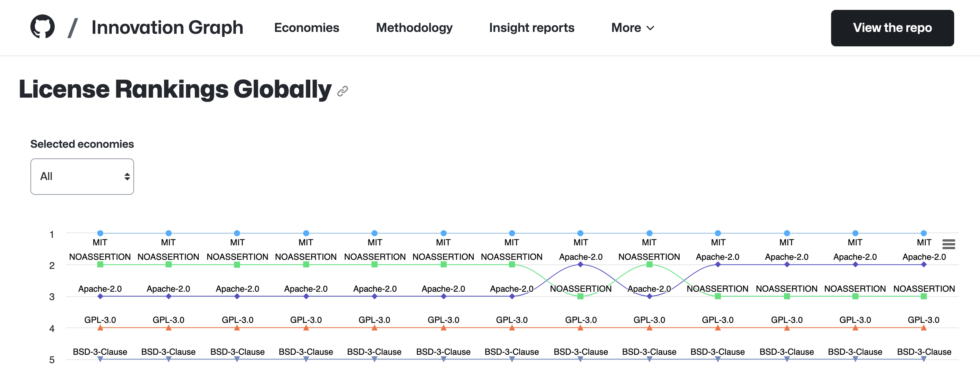The height and width of the screenshot is (373, 980).
Task: Open the Methodology page
Action: [x=414, y=28]
